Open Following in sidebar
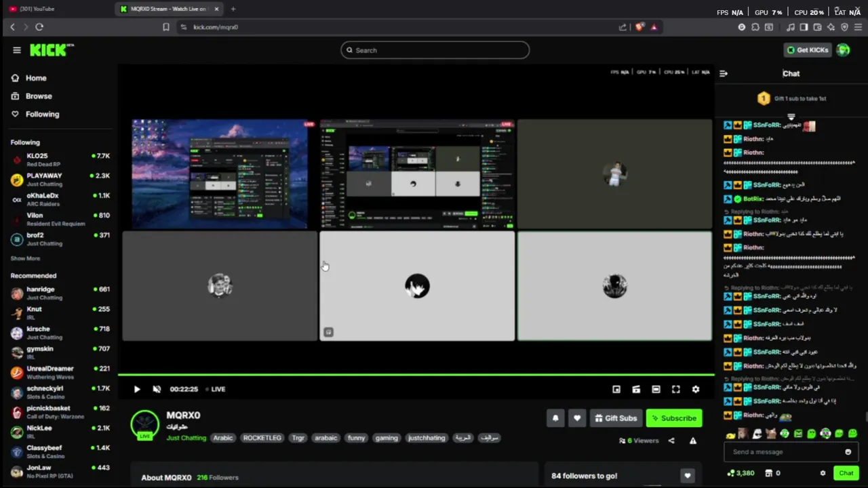This screenshot has height=488, width=868. coord(35,115)
